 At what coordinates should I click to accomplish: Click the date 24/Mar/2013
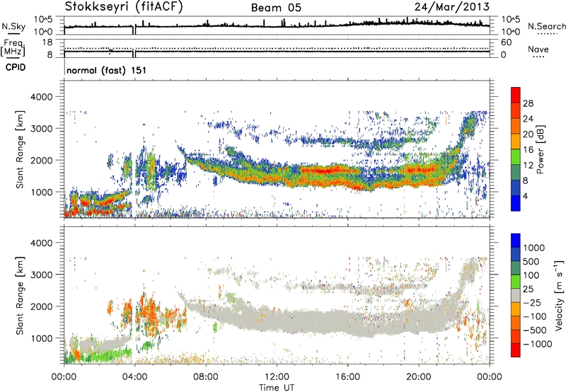click(452, 7)
